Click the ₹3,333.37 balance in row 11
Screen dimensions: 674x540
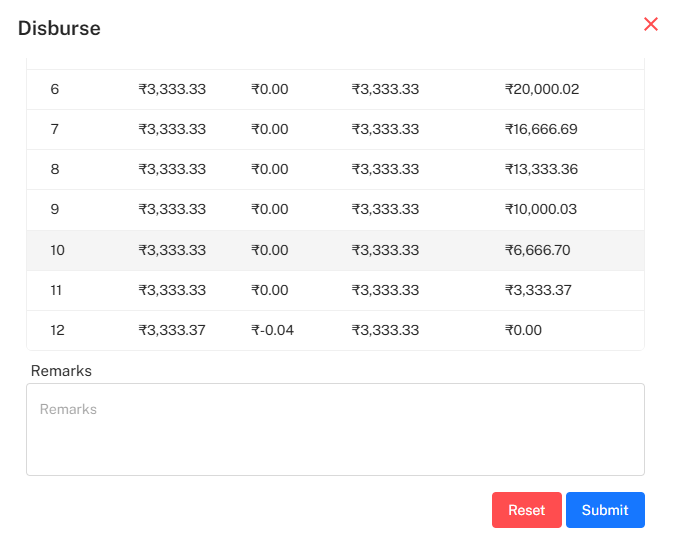tap(538, 290)
